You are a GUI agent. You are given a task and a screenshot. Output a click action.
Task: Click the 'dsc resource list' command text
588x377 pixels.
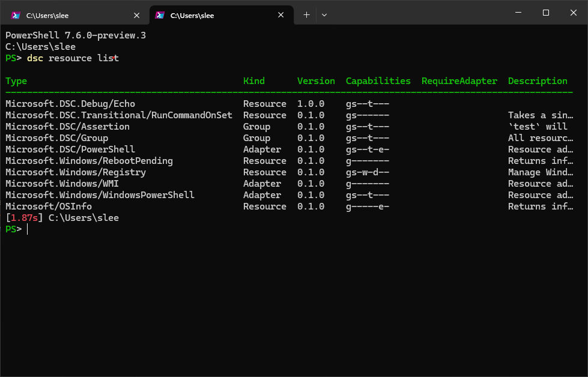[73, 58]
